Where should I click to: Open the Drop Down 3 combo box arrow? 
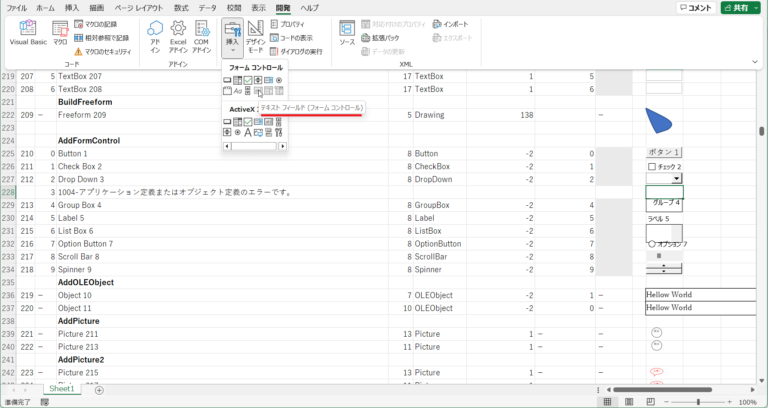(677, 179)
